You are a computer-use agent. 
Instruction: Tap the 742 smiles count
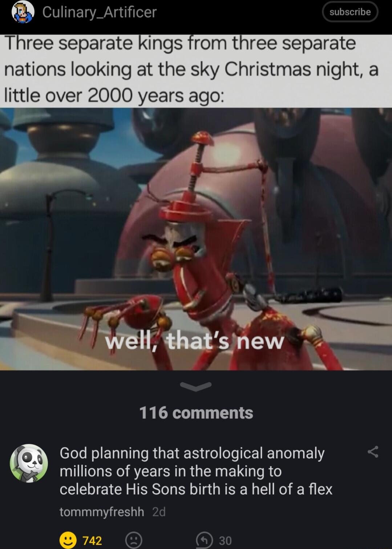click(92, 541)
